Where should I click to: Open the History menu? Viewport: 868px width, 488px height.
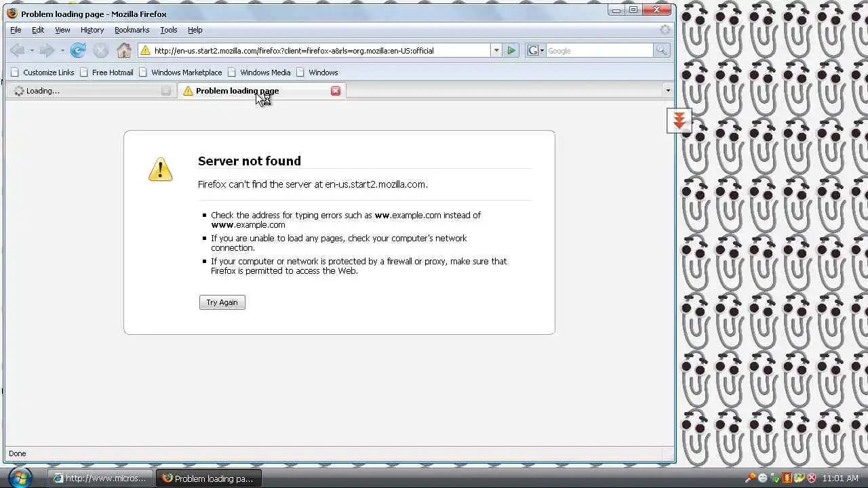(x=92, y=30)
